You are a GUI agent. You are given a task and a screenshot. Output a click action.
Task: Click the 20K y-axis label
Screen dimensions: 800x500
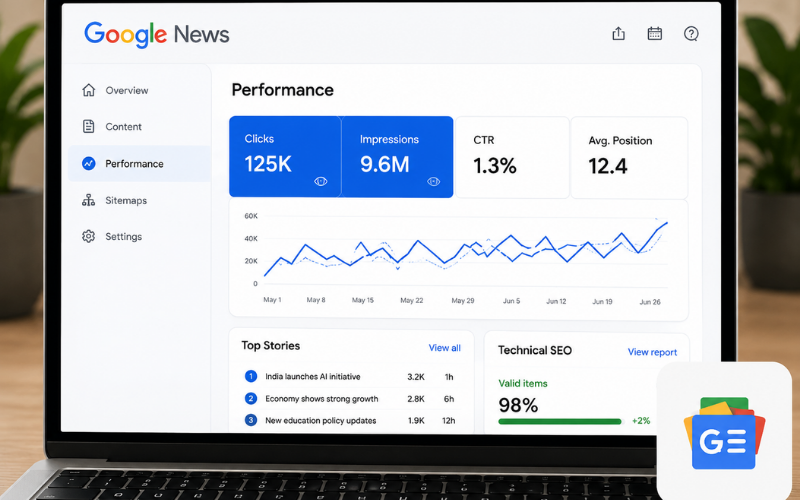coord(251,261)
